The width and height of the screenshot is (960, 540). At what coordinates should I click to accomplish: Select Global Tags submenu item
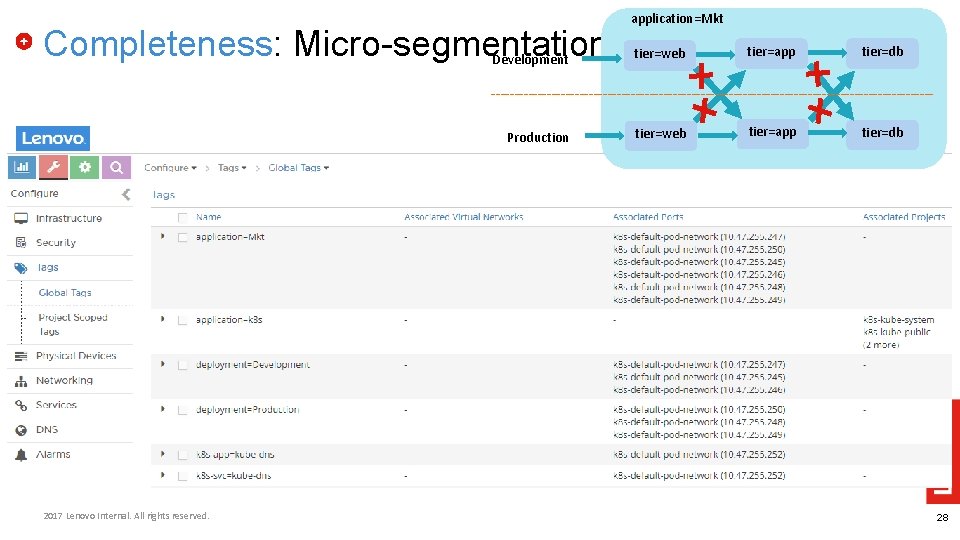tap(65, 293)
